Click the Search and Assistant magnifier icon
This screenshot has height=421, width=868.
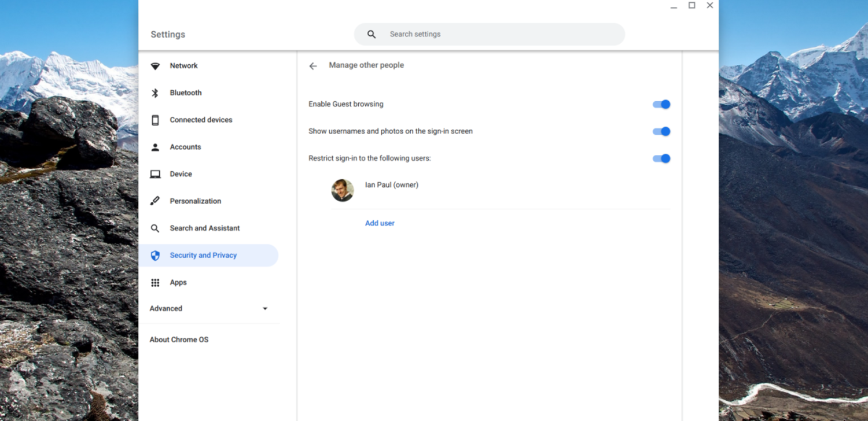point(155,228)
